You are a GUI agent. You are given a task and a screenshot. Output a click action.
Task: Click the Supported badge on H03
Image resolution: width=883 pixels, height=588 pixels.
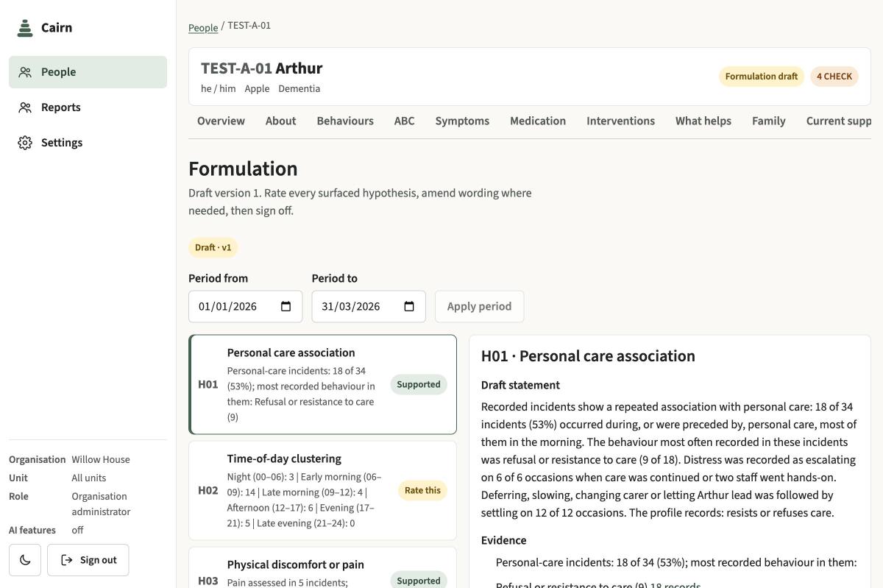(419, 581)
